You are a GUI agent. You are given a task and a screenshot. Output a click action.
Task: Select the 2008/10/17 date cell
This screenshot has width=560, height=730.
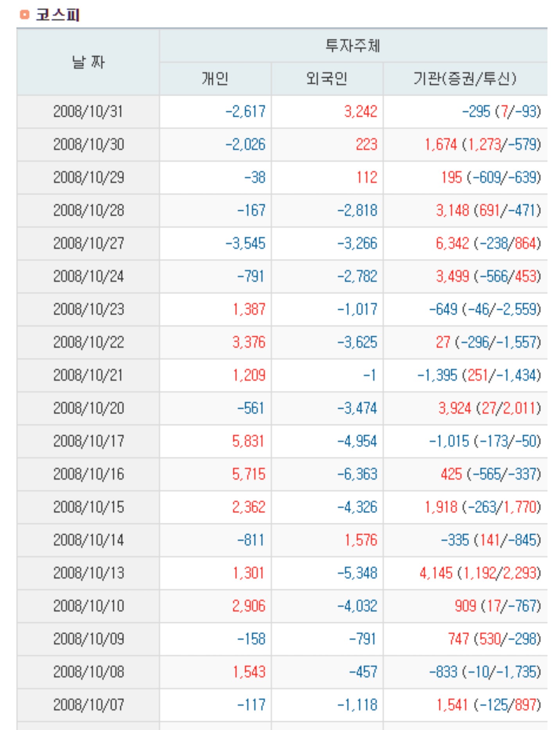point(88,441)
